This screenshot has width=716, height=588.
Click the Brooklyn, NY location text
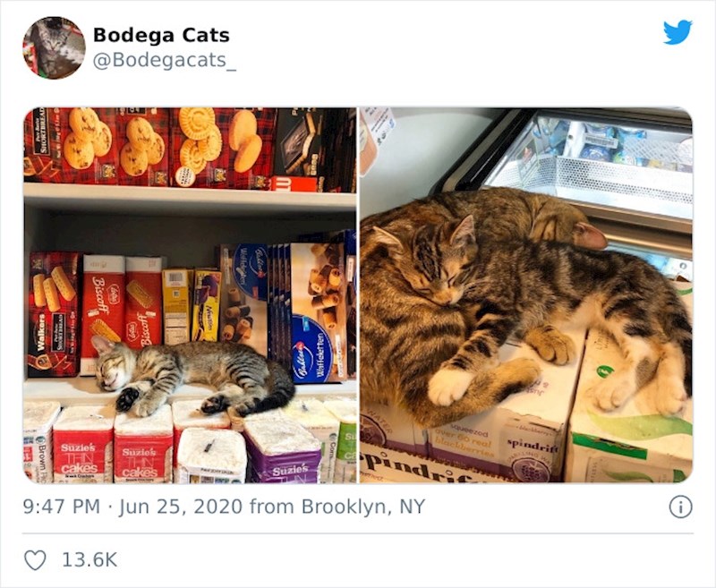tap(363, 507)
